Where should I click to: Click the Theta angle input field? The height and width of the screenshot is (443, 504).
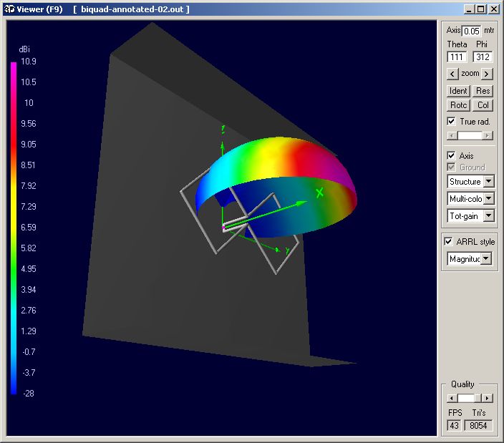(457, 57)
